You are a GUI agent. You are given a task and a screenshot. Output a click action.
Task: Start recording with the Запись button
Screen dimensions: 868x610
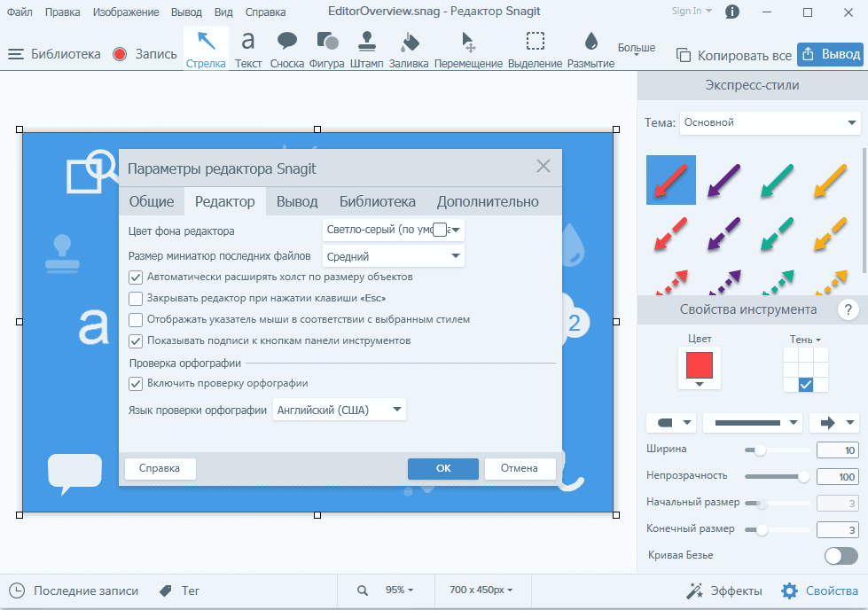[x=145, y=54]
